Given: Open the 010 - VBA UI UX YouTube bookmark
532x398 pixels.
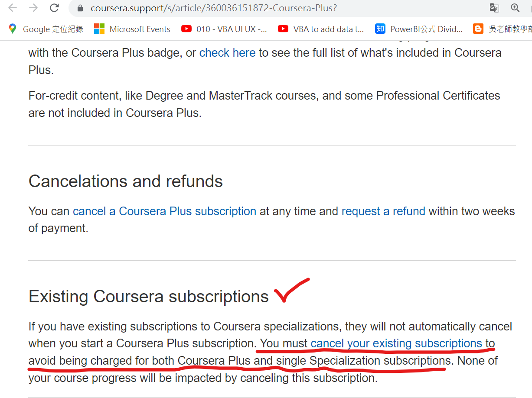Looking at the screenshot, I should (224, 29).
